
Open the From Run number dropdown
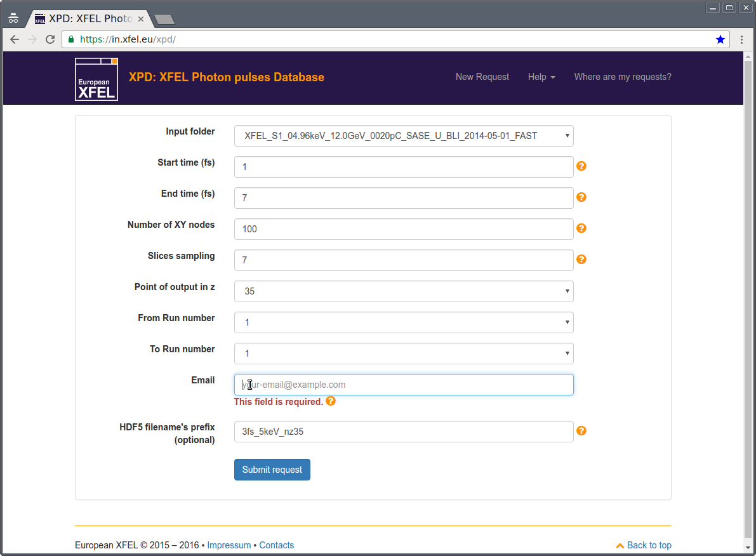pos(404,322)
